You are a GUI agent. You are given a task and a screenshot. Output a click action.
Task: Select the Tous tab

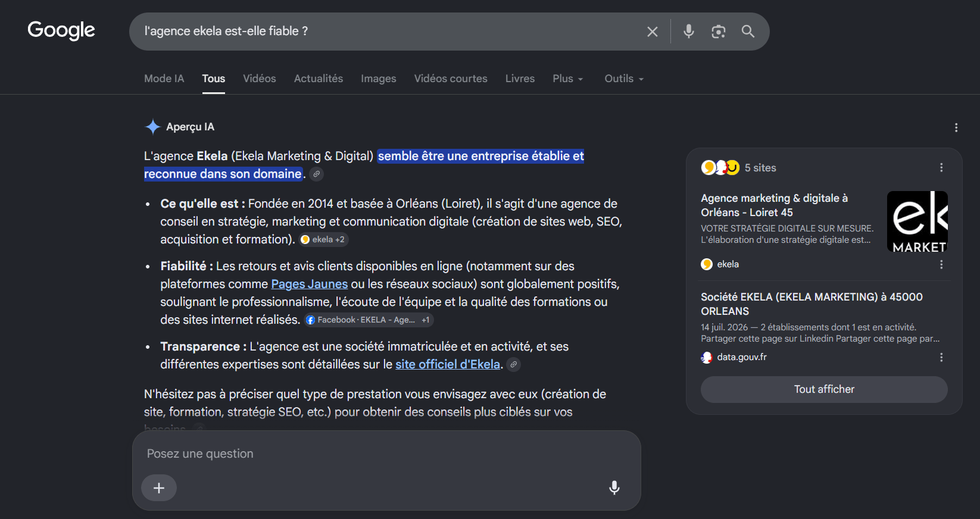click(214, 79)
